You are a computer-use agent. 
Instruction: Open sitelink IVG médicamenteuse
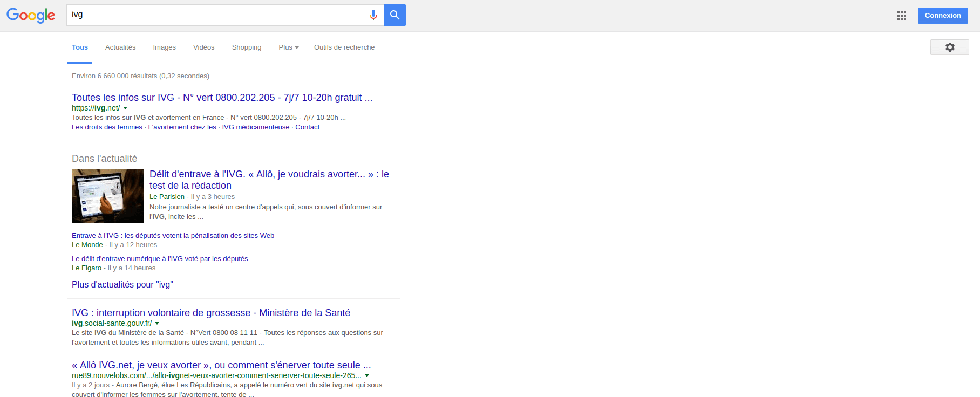256,127
